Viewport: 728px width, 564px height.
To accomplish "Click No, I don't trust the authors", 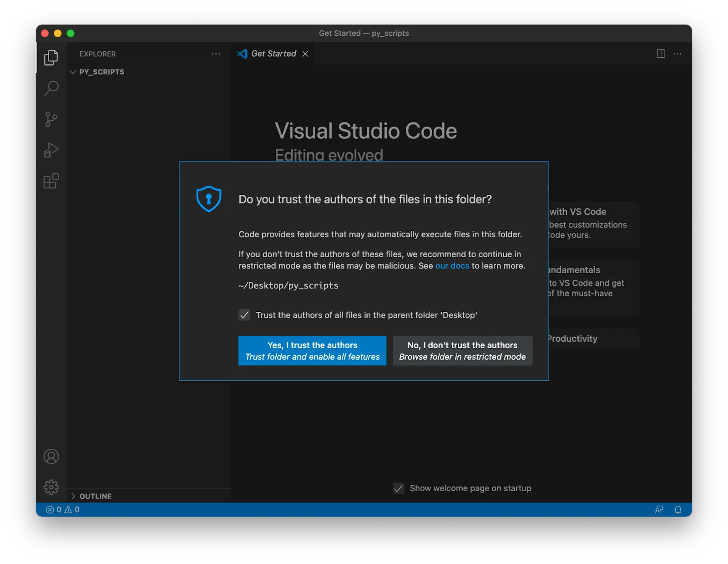I will coord(462,351).
